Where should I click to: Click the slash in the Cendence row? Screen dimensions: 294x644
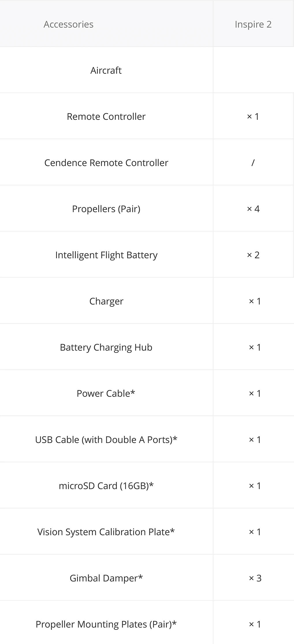click(253, 163)
